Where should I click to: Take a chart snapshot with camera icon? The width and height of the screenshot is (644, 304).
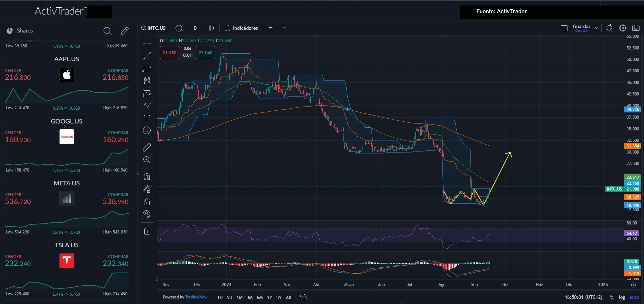click(636, 28)
